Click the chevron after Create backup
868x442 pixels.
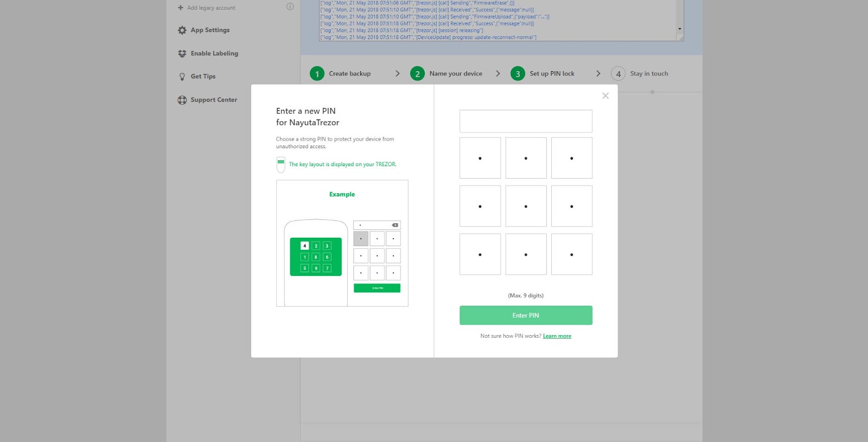398,74
